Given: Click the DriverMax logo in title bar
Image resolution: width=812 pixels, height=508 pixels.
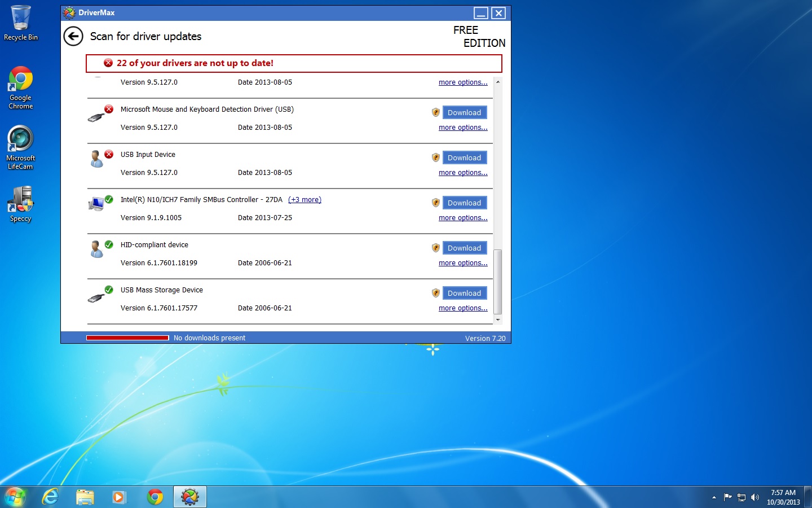Looking at the screenshot, I should [69, 12].
